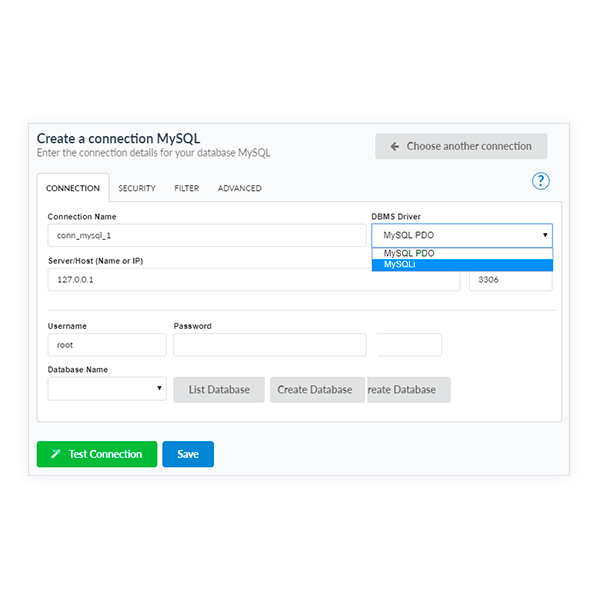Select the ADVANCED tab
600x600 pixels.
(240, 188)
